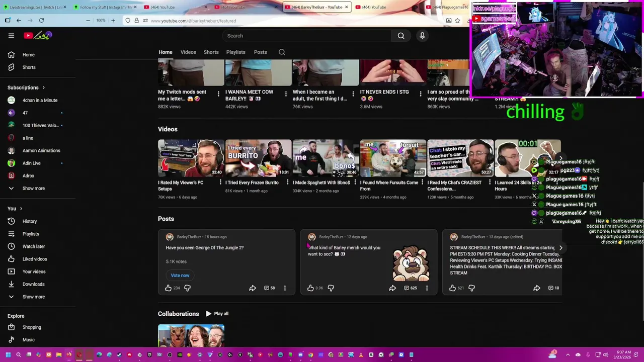Open more options on poll post
The image size is (644, 362).
click(x=285, y=288)
